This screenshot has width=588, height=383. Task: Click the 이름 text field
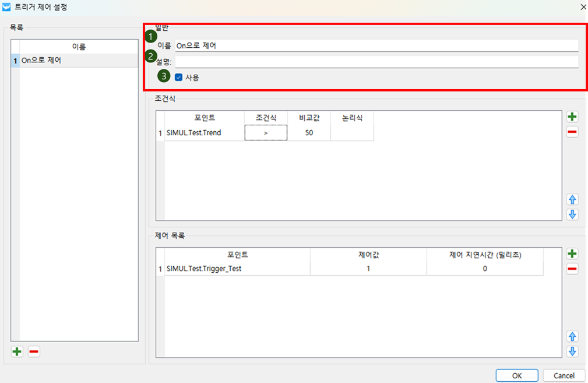tap(376, 45)
